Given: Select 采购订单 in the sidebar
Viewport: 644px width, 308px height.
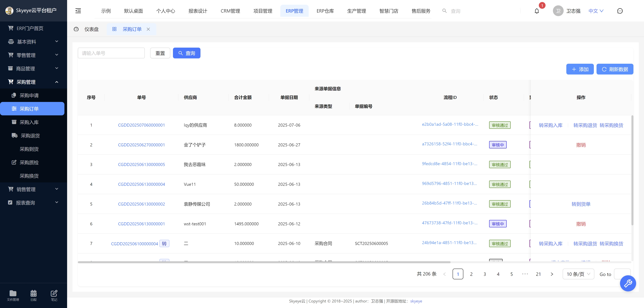Looking at the screenshot, I should pos(32,109).
